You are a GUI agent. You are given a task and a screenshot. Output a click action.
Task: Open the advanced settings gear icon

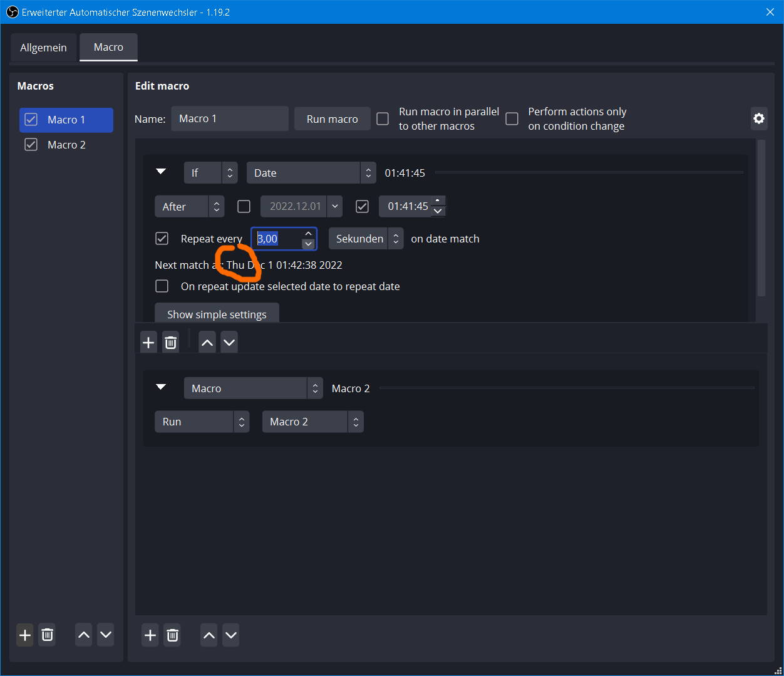[x=759, y=118]
